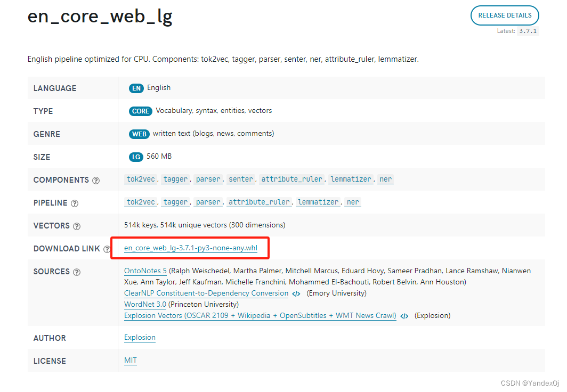The width and height of the screenshot is (567, 392).
Task: Open attribute_ruler link in Components row
Action: click(x=292, y=179)
